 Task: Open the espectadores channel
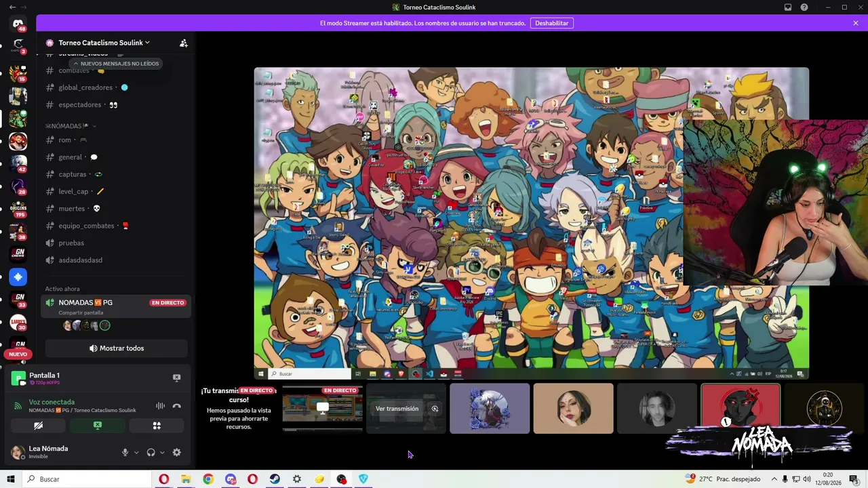point(116,105)
